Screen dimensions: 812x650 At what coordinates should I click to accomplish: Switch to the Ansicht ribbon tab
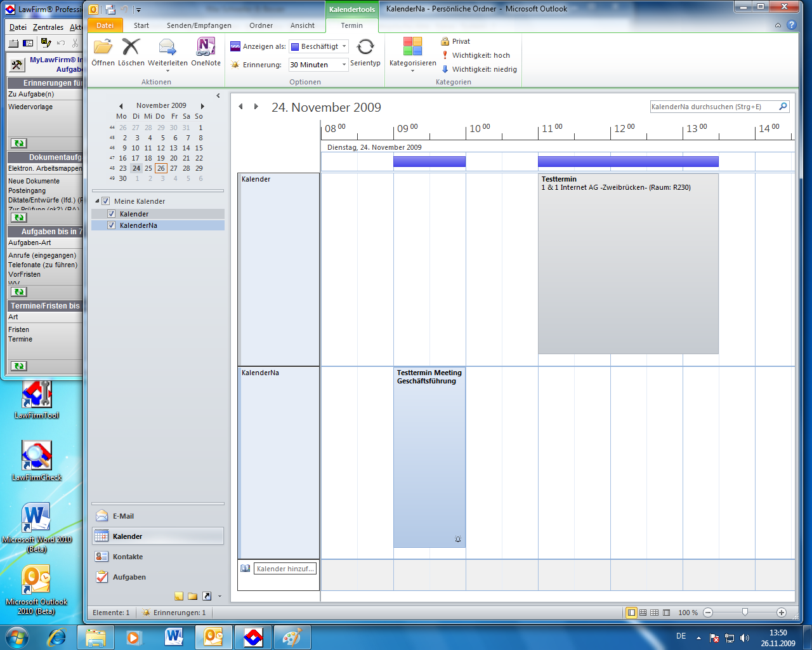(x=302, y=25)
